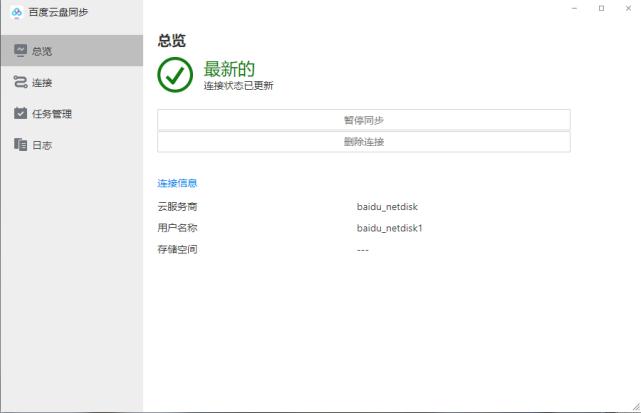Select the baidu_netdisk provider value

coord(387,207)
